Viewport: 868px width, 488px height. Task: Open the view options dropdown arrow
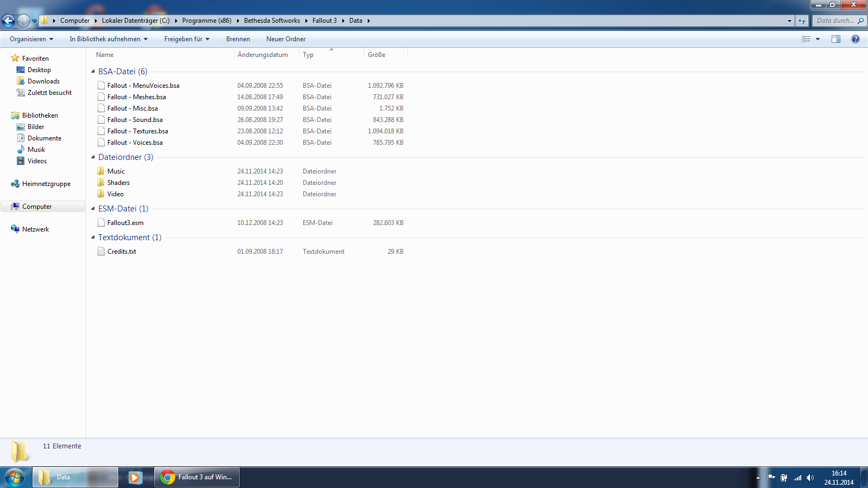pos(818,39)
